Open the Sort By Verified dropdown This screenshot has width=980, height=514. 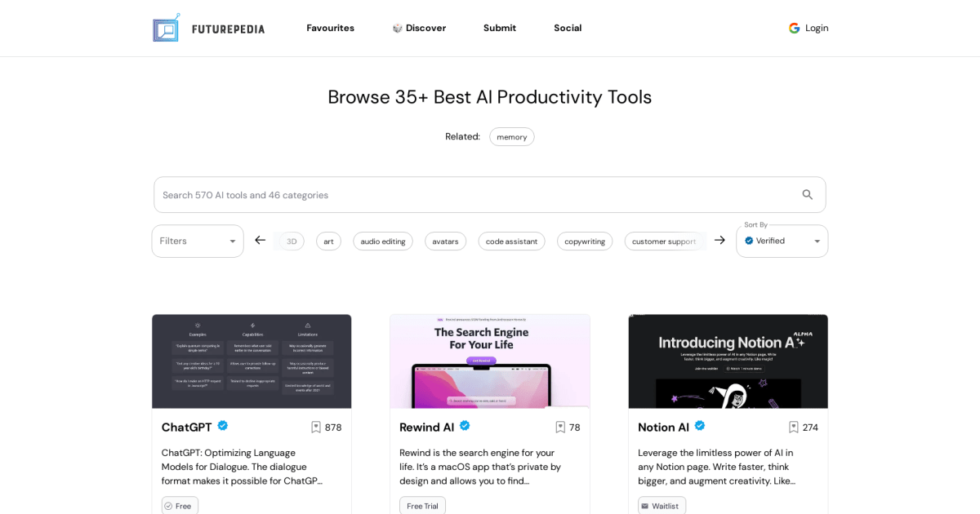coord(781,241)
